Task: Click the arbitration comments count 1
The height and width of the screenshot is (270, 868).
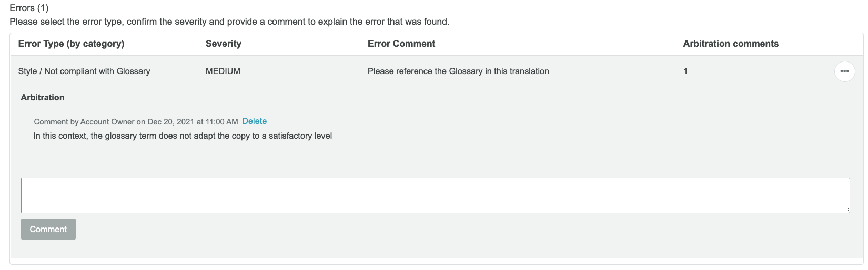Action: click(x=685, y=71)
